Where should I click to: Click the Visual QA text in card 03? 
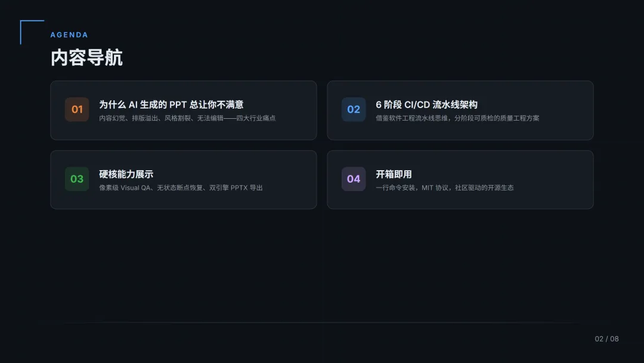click(x=136, y=187)
